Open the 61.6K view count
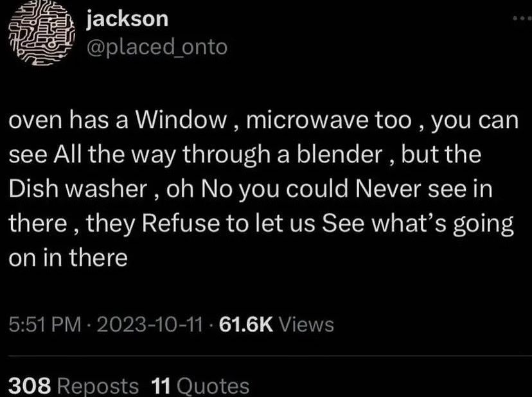 tap(246, 324)
